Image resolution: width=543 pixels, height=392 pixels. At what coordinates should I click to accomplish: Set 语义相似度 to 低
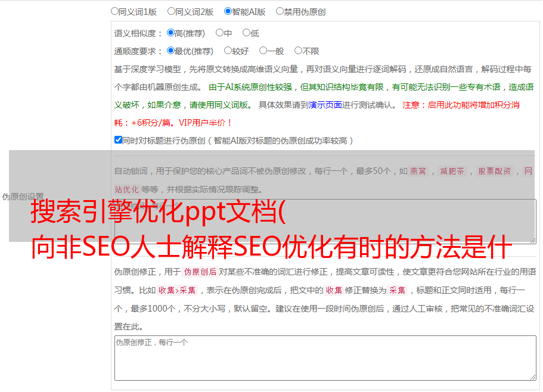tap(246, 33)
